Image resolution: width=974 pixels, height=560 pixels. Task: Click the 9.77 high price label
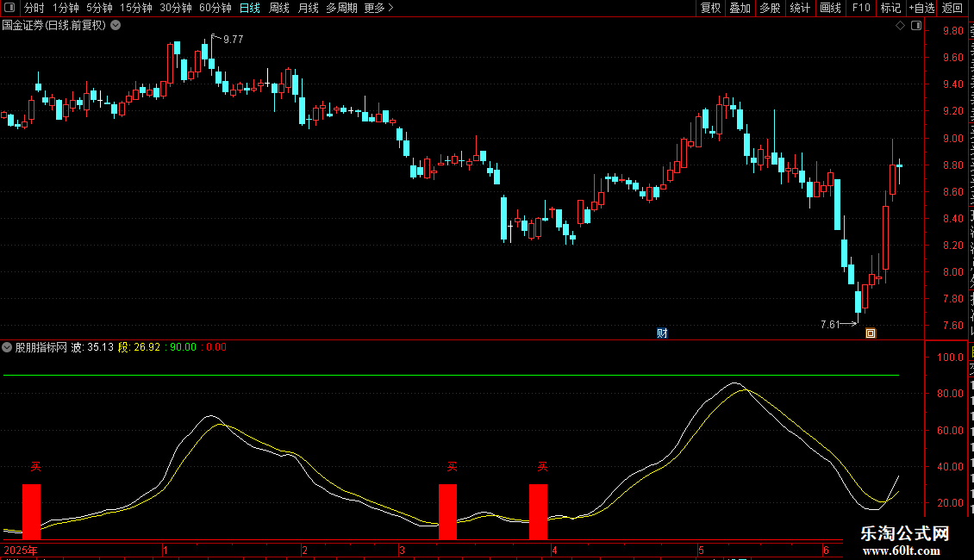[233, 40]
